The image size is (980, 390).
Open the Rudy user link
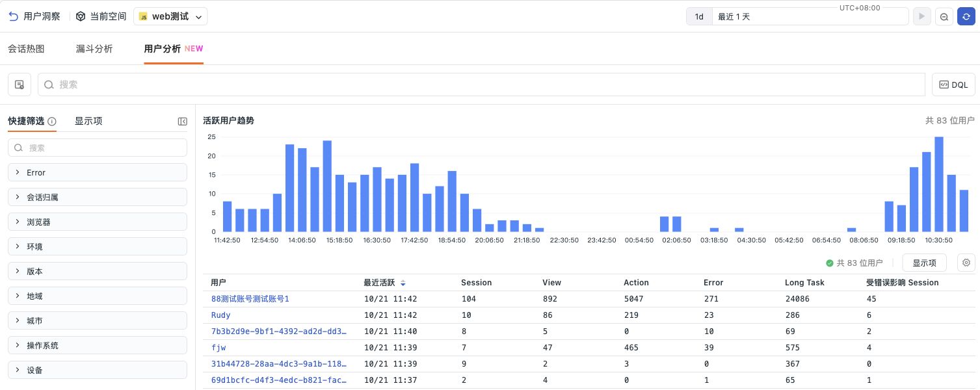(x=221, y=315)
